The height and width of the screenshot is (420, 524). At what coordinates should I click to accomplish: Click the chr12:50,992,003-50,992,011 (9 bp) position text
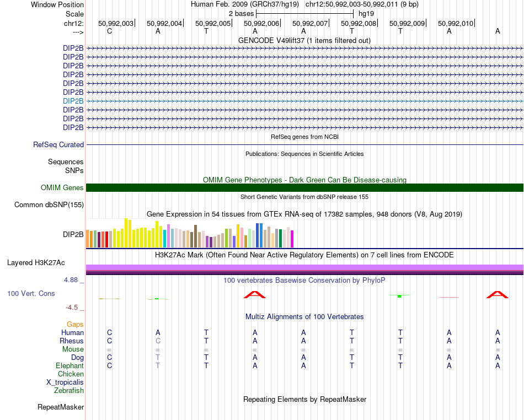tap(362, 4)
